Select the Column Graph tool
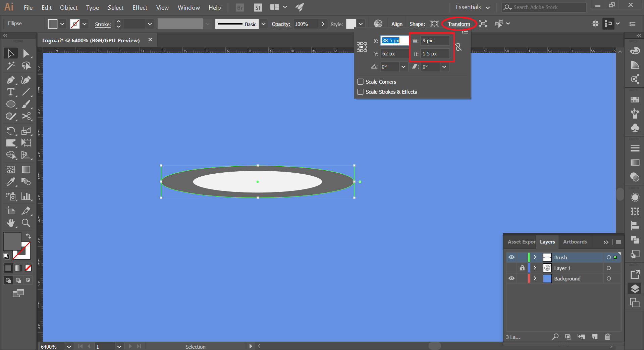The width and height of the screenshot is (644, 350). pos(26,196)
